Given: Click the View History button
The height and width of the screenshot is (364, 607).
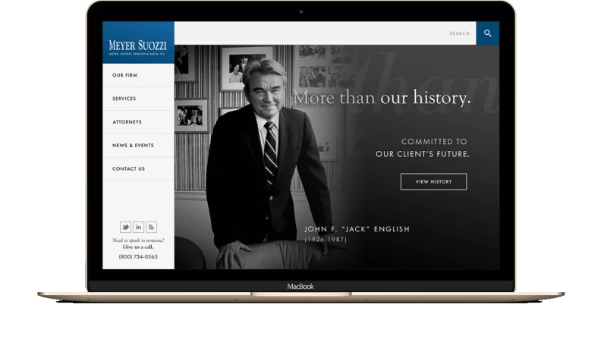Looking at the screenshot, I should click(433, 181).
